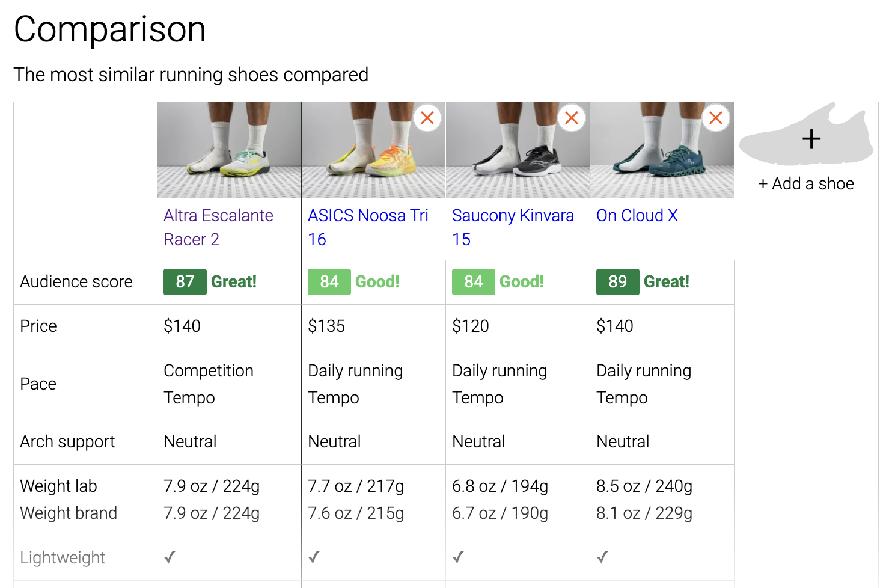This screenshot has width=892, height=588.
Task: Click the ASICS Lightweight checkmark
Action: tap(314, 557)
